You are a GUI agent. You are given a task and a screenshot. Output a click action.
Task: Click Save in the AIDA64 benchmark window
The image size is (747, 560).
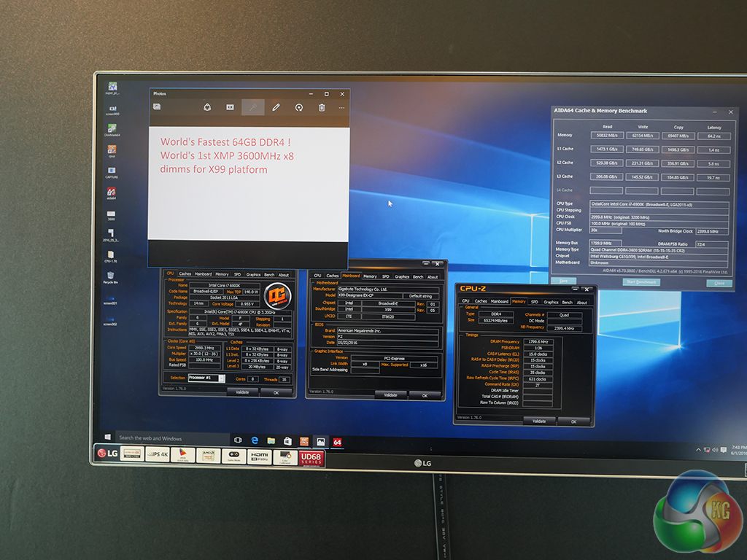pos(563,281)
